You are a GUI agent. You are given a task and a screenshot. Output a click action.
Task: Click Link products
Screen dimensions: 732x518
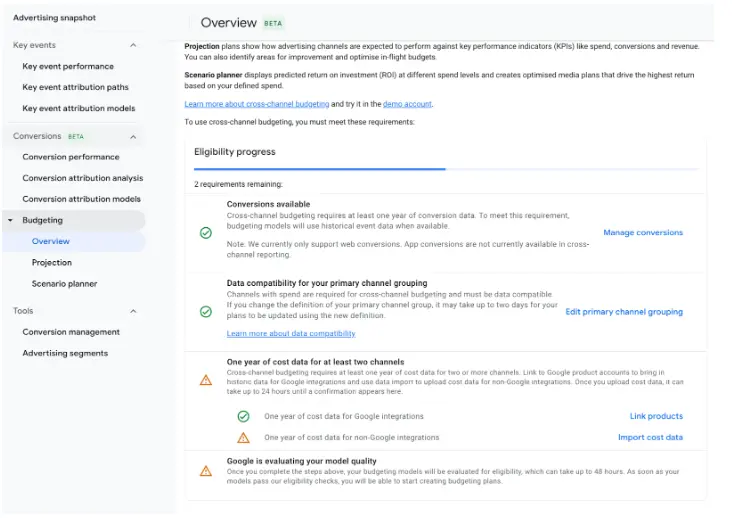click(656, 416)
